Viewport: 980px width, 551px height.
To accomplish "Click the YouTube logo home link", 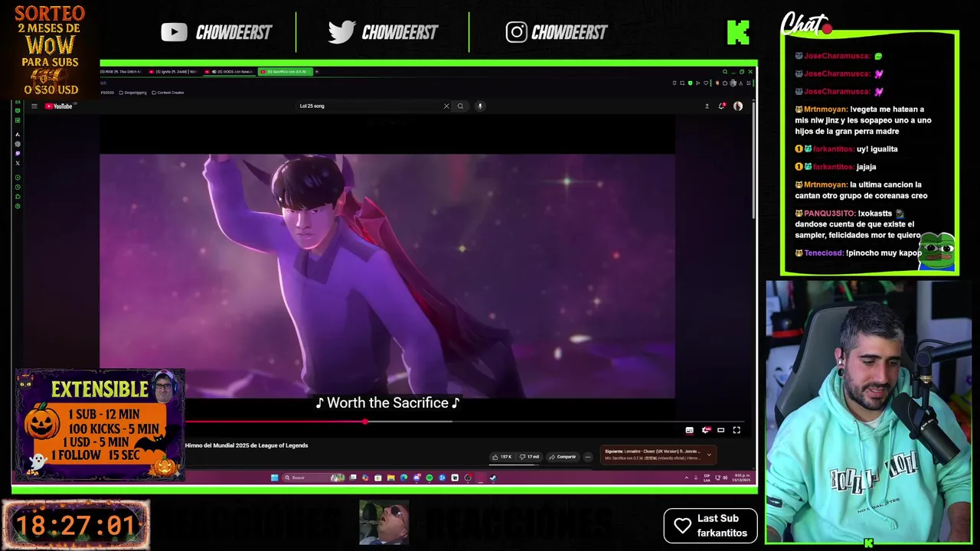I will (59, 106).
